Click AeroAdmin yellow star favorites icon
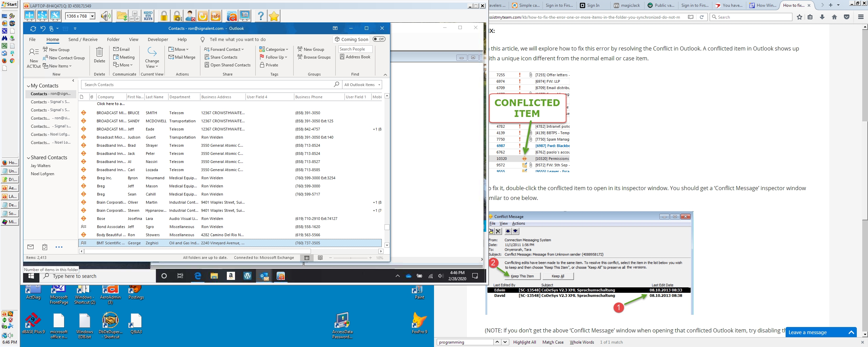 (274, 16)
